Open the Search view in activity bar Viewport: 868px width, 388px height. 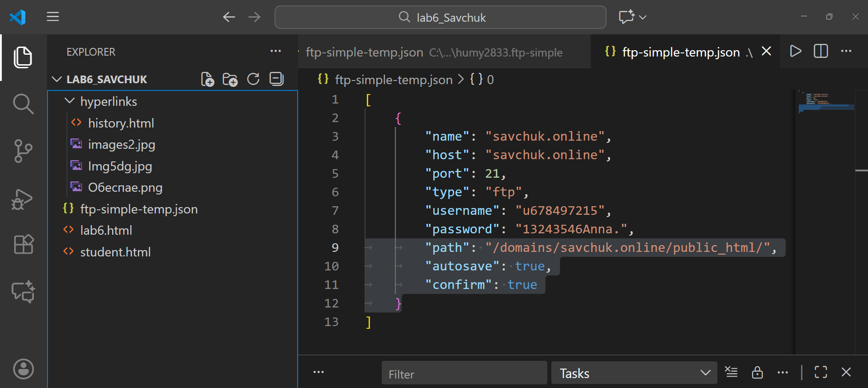pyautogui.click(x=23, y=104)
